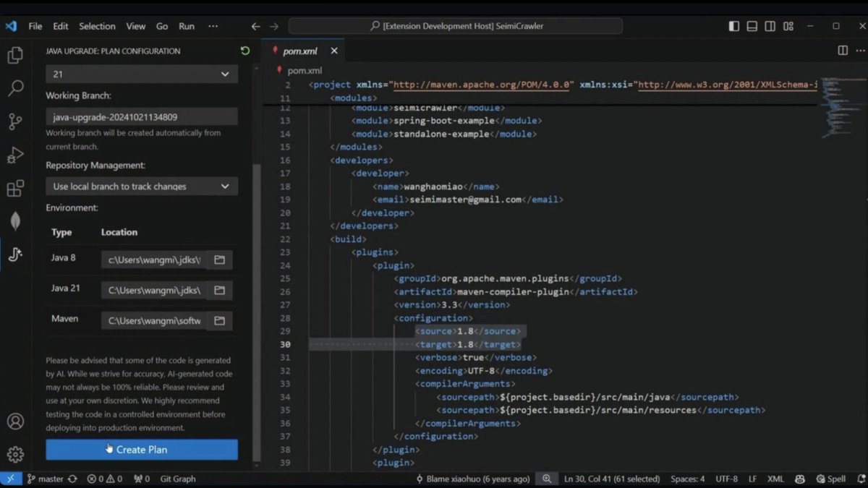Click the Create Plan button
The width and height of the screenshot is (868, 488).
[x=142, y=449]
